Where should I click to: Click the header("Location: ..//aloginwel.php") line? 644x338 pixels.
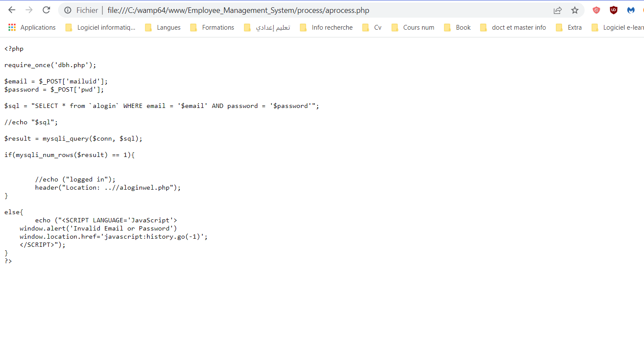108,187
